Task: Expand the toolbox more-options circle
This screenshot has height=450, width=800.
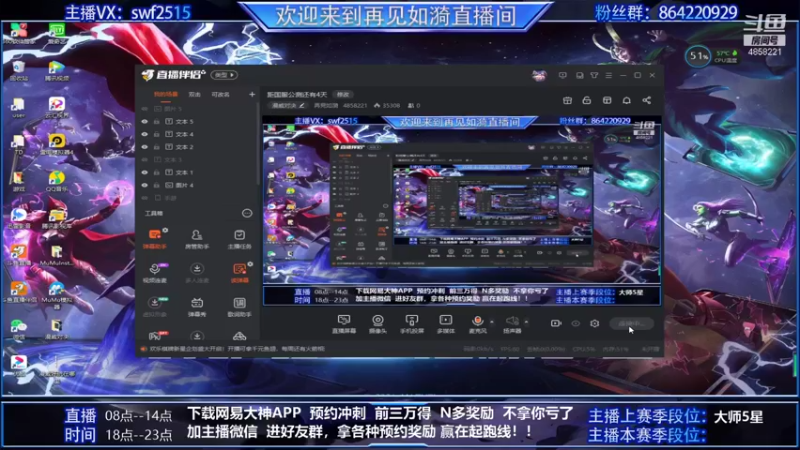Action: coord(247,213)
